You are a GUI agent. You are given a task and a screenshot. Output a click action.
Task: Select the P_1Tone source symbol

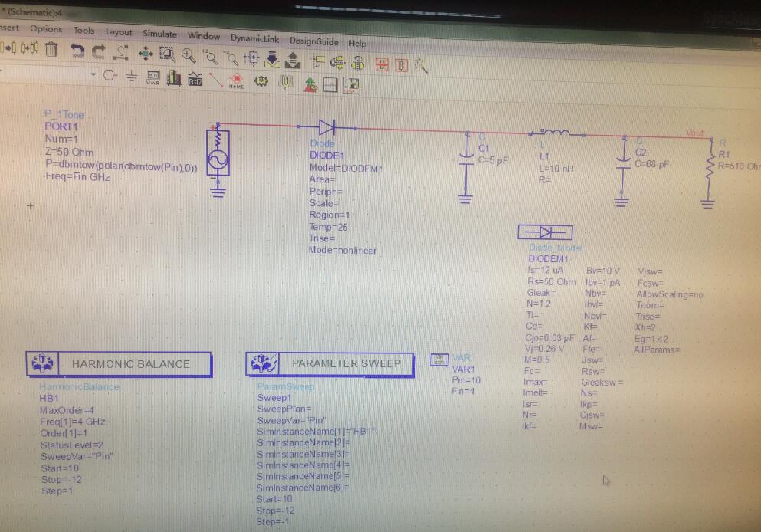218,160
